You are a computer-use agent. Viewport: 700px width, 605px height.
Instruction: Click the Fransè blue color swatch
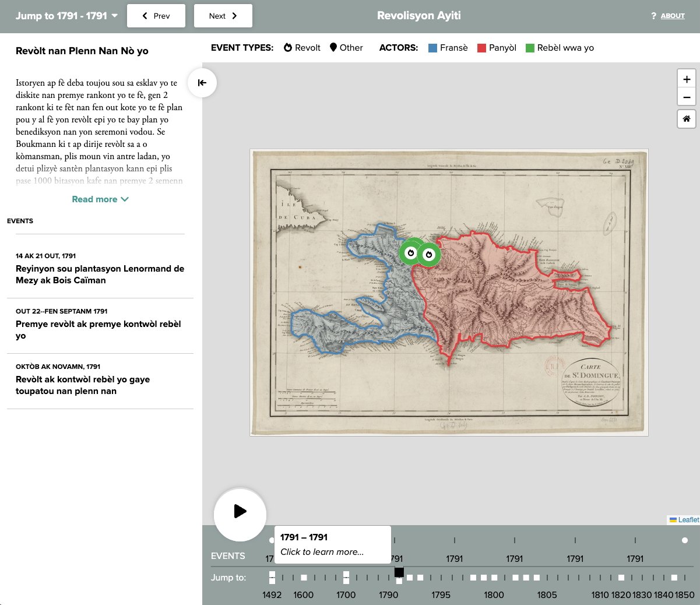[432, 48]
